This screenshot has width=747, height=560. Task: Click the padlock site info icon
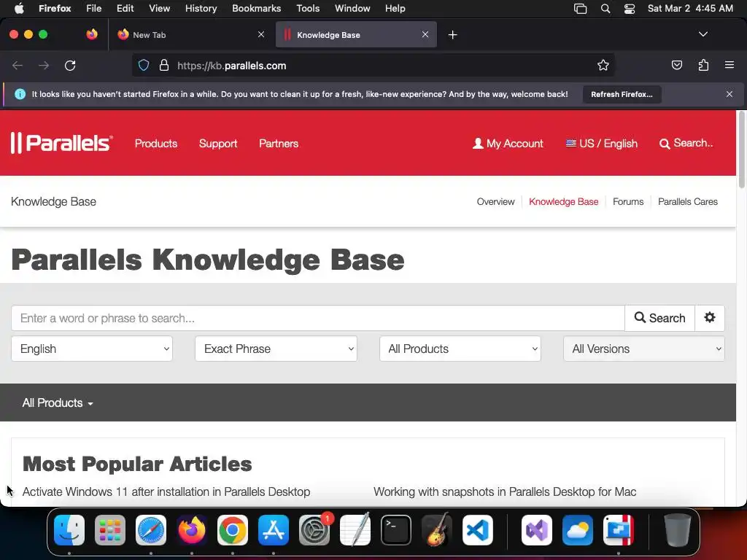164,65
